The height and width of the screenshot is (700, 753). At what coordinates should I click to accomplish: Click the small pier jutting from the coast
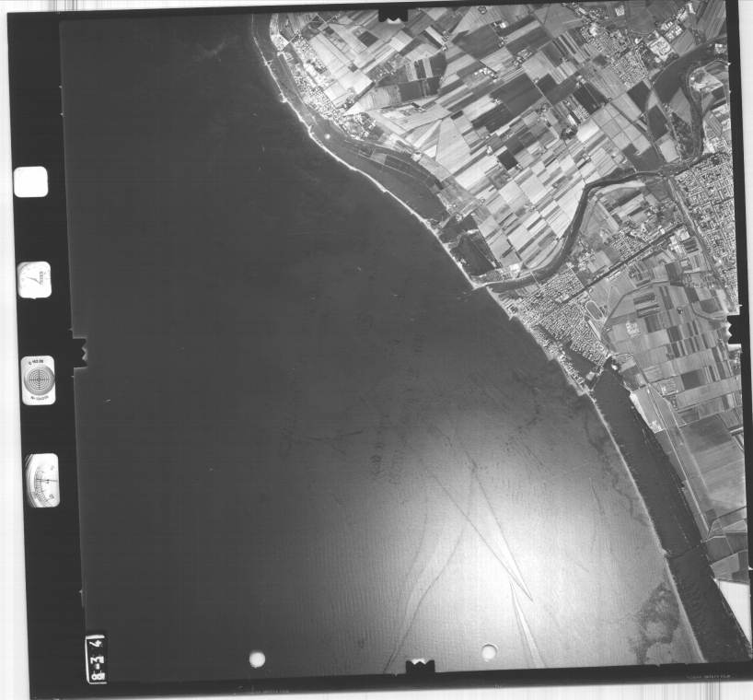click(478, 286)
